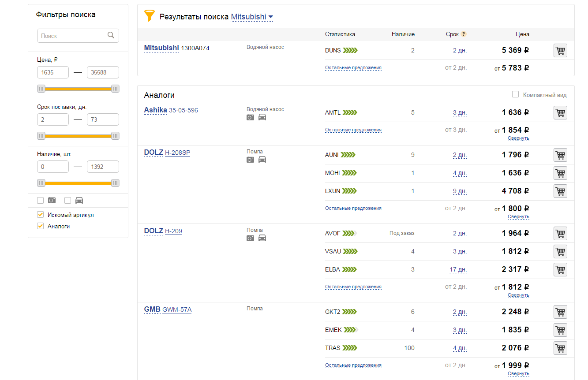Viewport: 588px width, 380px height.
Task: Sort by Срок column header
Action: coord(452,34)
